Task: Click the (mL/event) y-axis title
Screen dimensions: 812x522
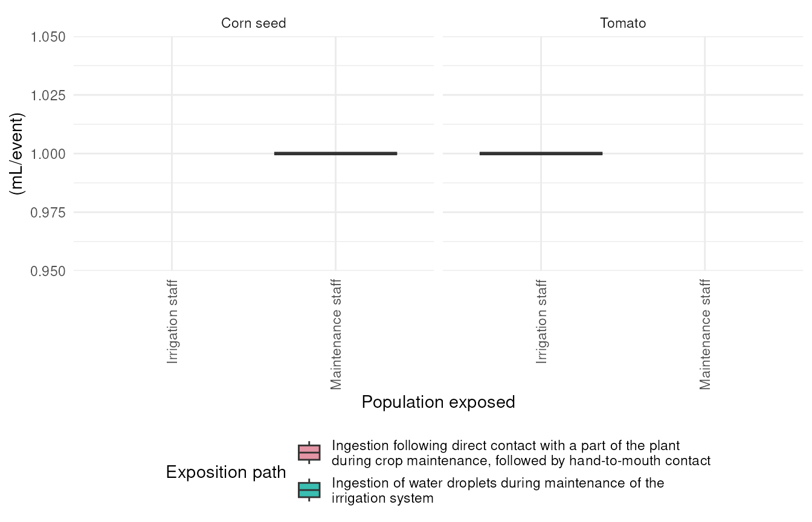Action: pos(16,153)
